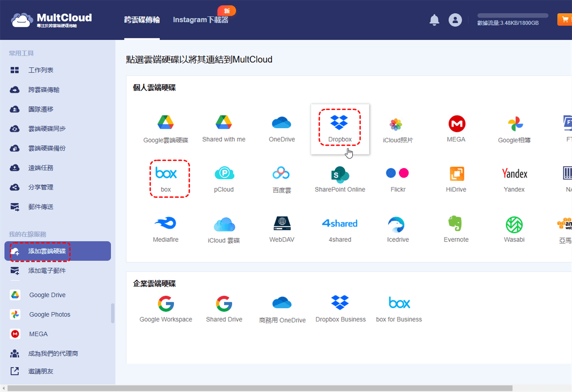The image size is (572, 392).
Task: Select the Dropbox personal cloud icon
Action: (340, 129)
